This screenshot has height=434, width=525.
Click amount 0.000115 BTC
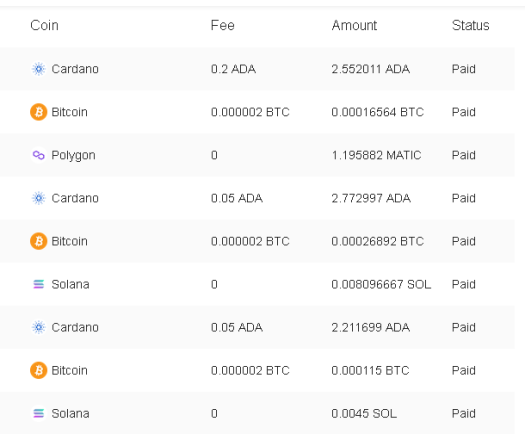pos(370,370)
